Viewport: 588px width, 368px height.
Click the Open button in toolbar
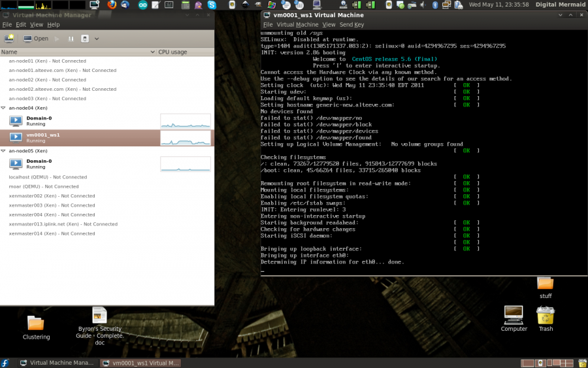point(35,39)
